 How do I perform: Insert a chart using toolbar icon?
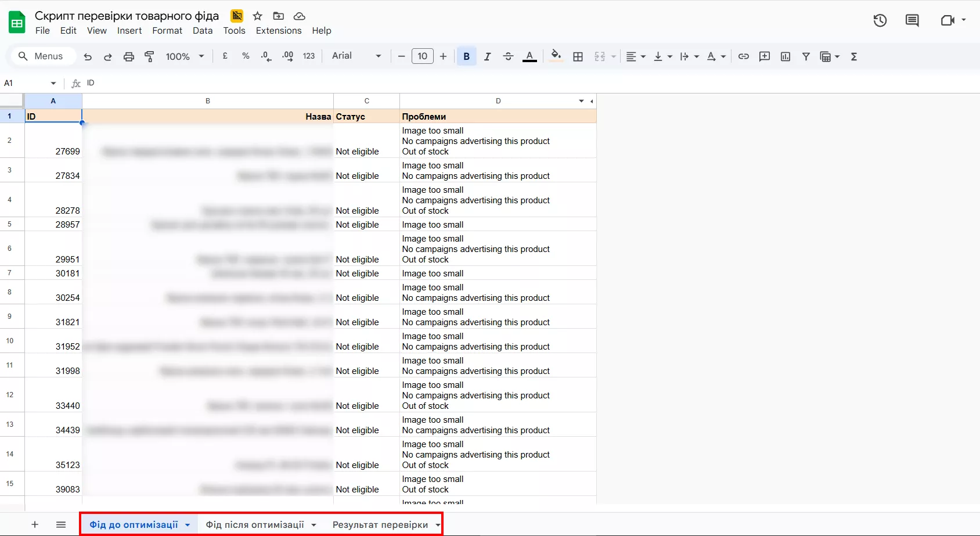tap(786, 56)
